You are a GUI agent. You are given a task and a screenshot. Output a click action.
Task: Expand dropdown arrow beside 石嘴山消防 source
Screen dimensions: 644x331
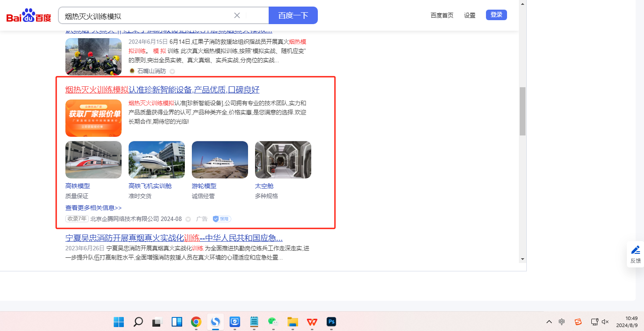173,71
